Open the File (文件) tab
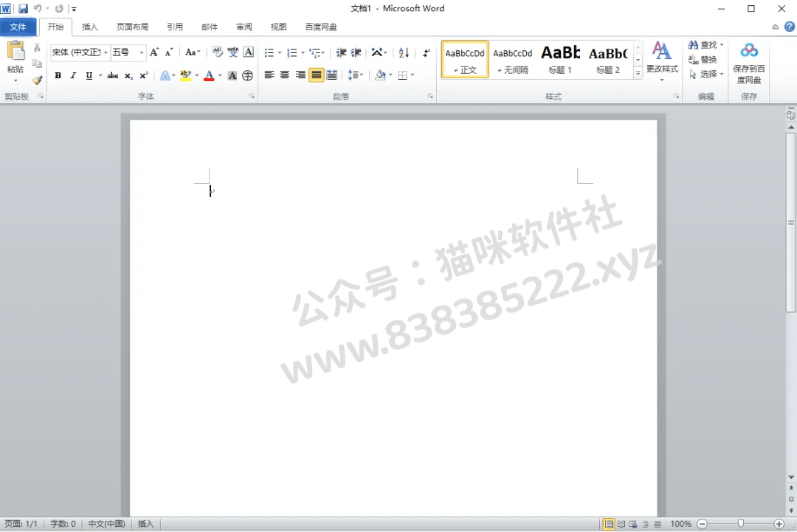The image size is (797, 532). pyautogui.click(x=18, y=27)
